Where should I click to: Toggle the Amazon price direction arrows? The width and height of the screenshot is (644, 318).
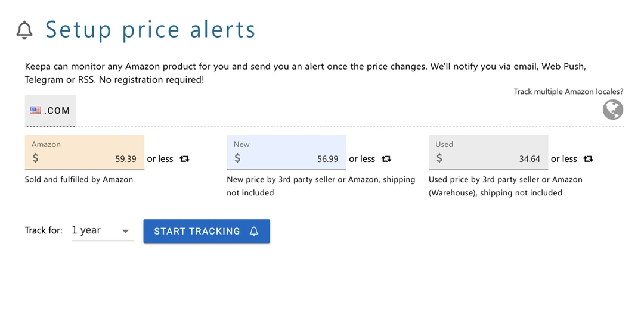click(184, 159)
